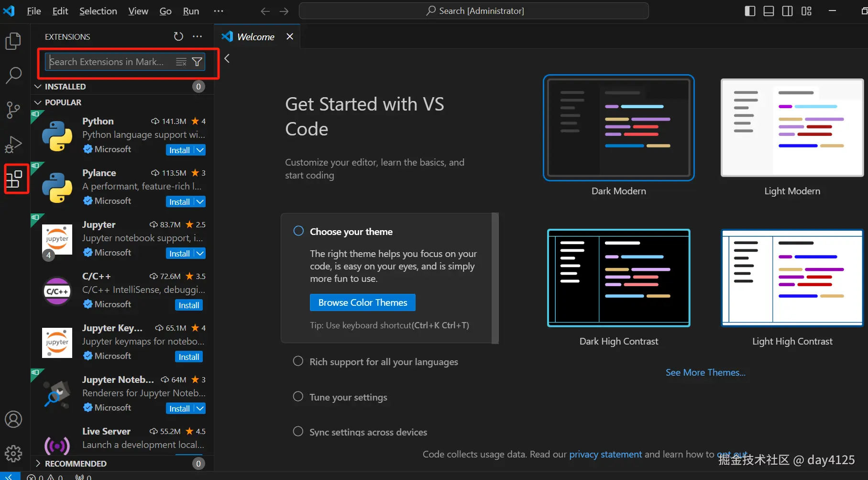Show more menu bar items
The width and height of the screenshot is (868, 480).
(x=219, y=11)
